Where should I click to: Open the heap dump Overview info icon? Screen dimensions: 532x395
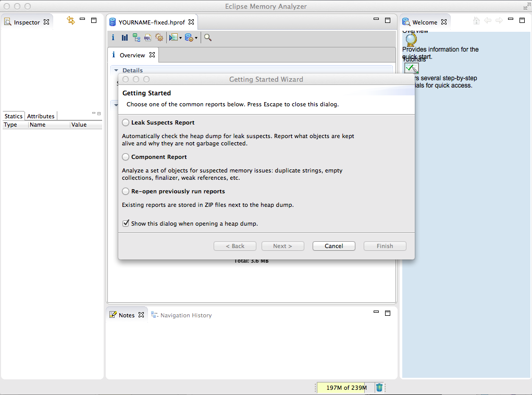pyautogui.click(x=113, y=38)
